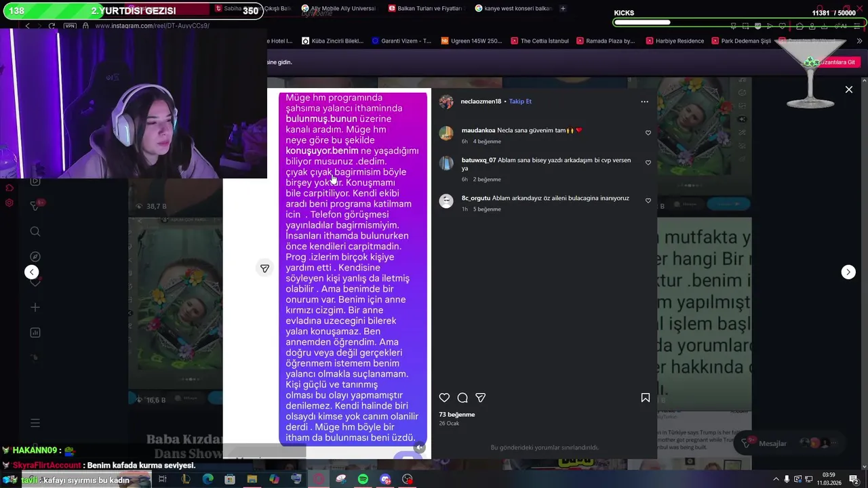868x488 pixels.
Task: Open Ramada Plaza bookmark
Action: coord(606,41)
